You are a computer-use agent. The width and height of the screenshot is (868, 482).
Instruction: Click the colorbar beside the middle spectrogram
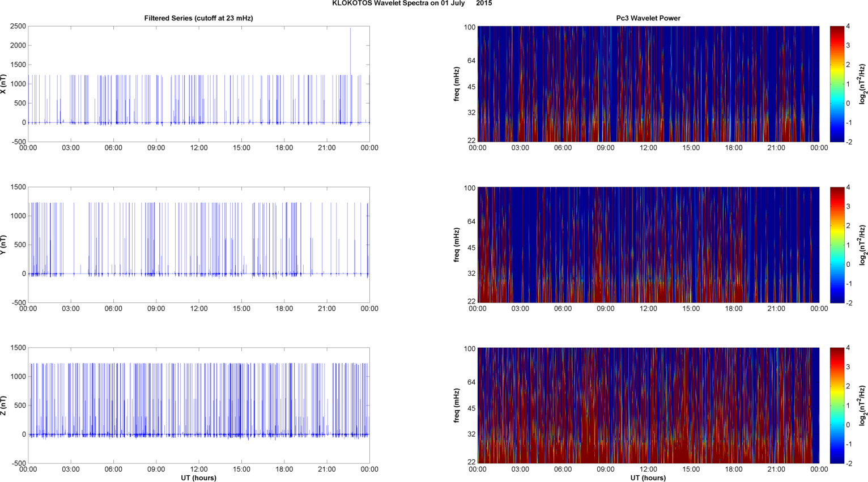coord(837,245)
